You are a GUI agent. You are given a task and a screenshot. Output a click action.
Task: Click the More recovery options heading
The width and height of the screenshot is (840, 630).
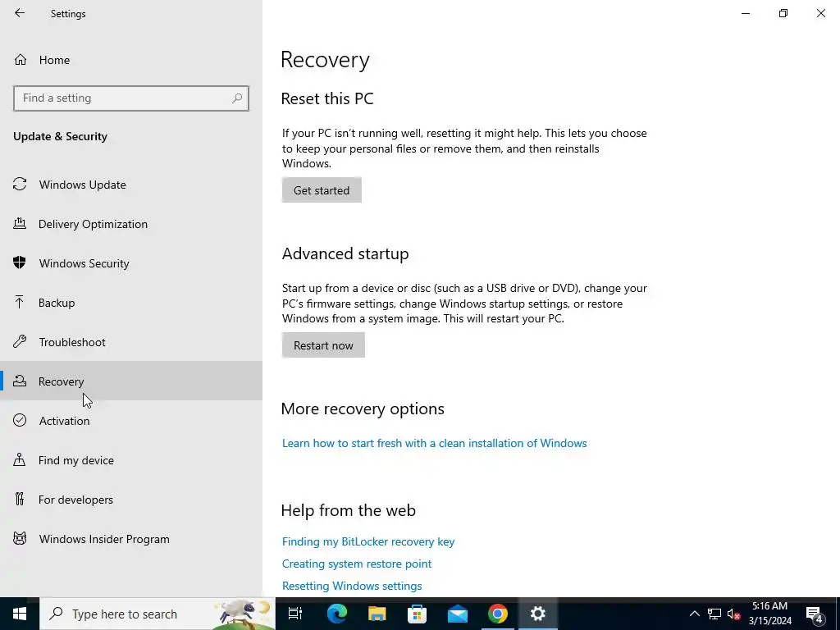click(363, 409)
